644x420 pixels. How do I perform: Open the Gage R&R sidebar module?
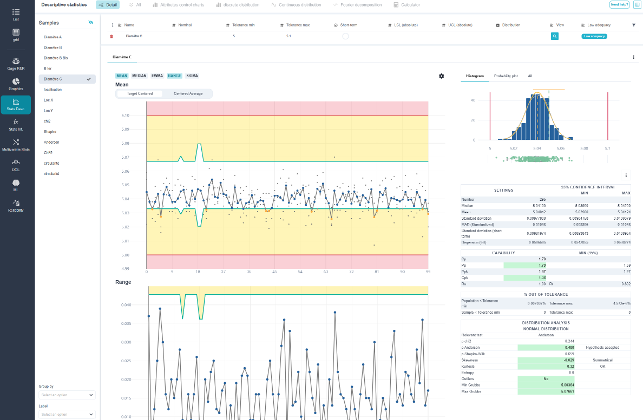(16, 64)
